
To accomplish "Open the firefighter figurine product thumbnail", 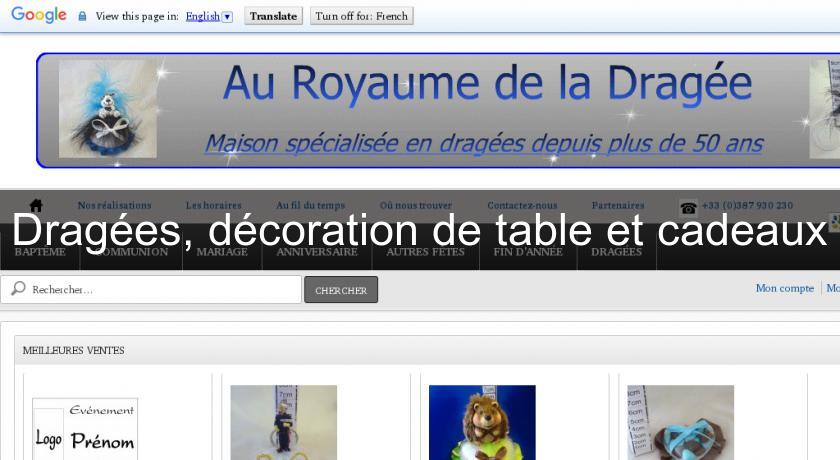I will click(283, 423).
